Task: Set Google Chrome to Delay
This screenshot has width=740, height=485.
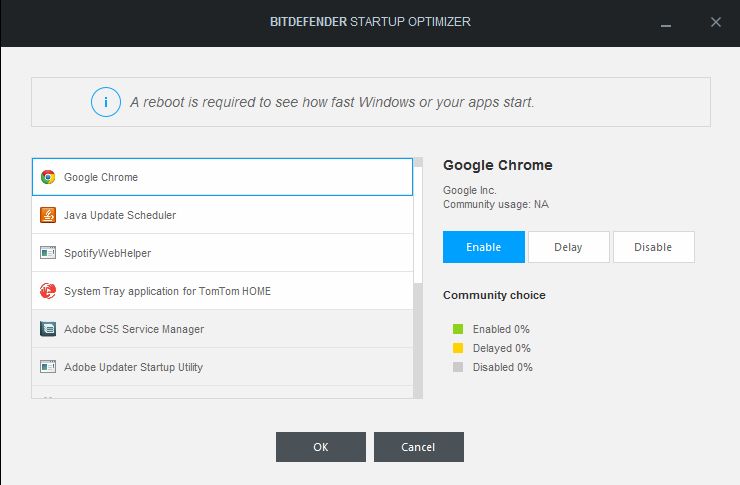Action: point(569,247)
